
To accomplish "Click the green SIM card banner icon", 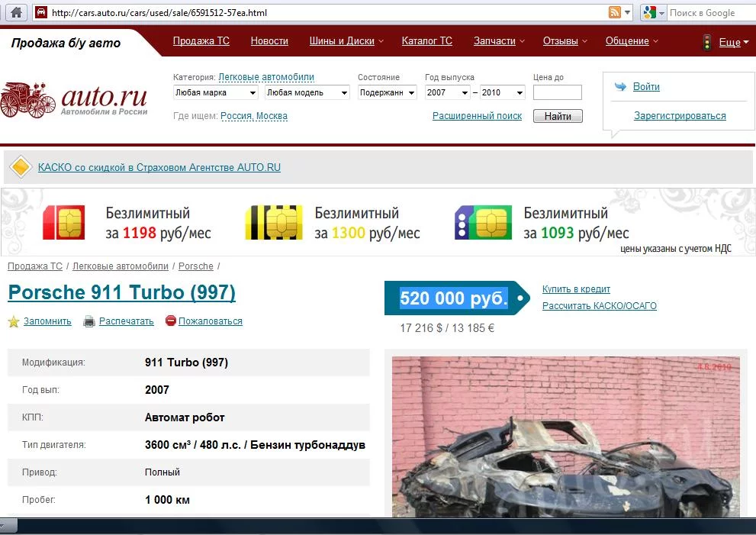I will [x=483, y=222].
